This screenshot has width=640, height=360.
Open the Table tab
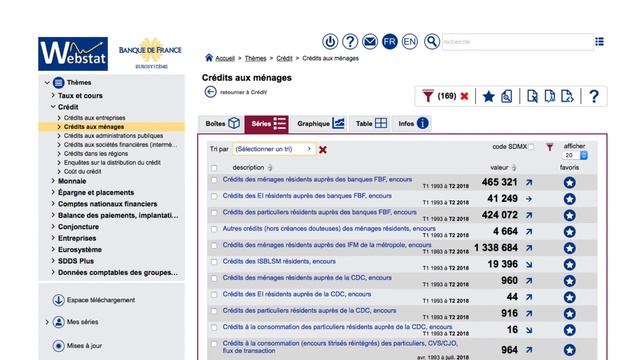click(370, 123)
